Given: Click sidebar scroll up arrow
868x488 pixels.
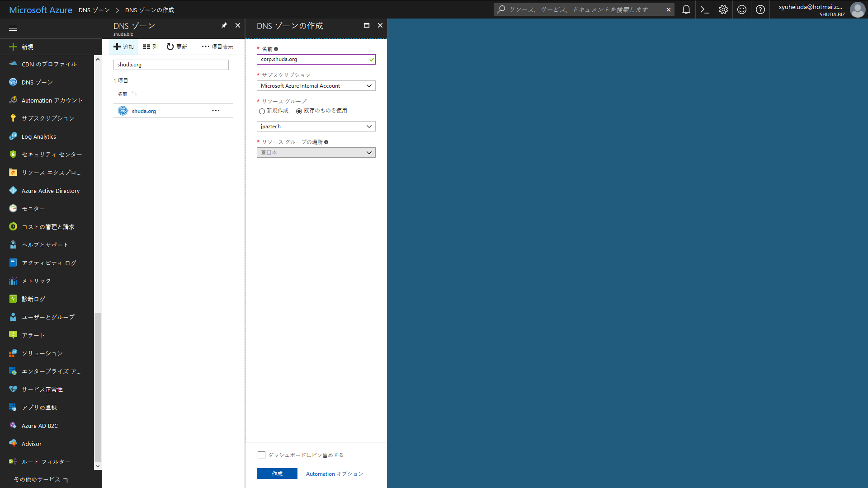Looking at the screenshot, I should click(98, 59).
